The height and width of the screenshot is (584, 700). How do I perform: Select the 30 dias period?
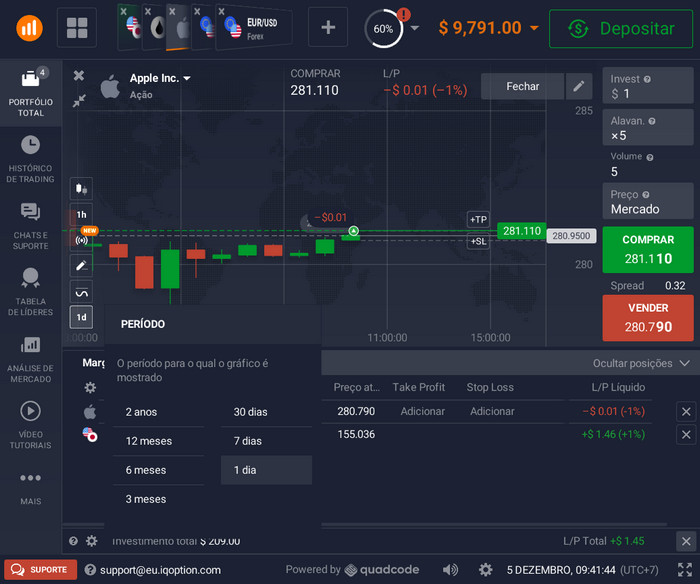click(267, 412)
